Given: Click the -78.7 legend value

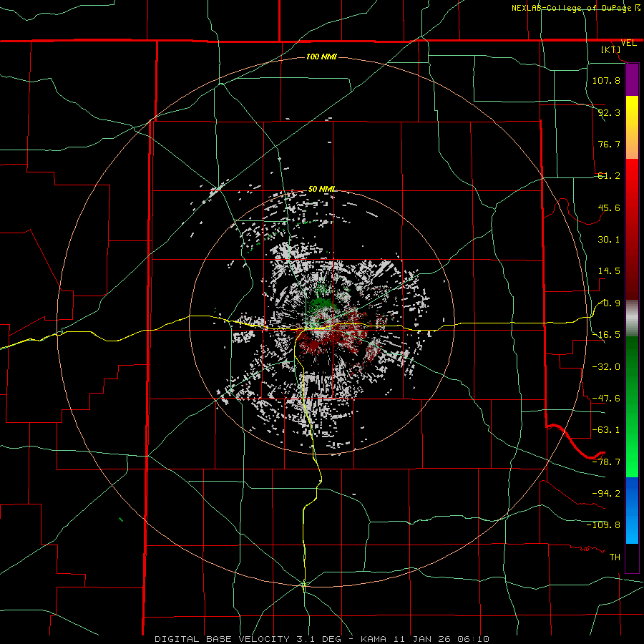Looking at the screenshot, I should (x=606, y=462).
